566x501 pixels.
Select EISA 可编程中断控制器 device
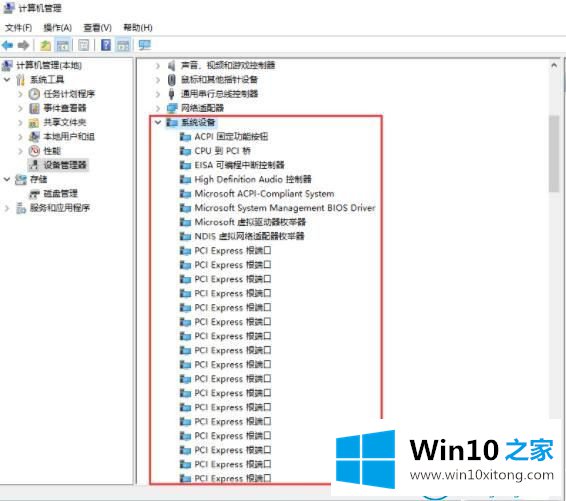[x=239, y=165]
